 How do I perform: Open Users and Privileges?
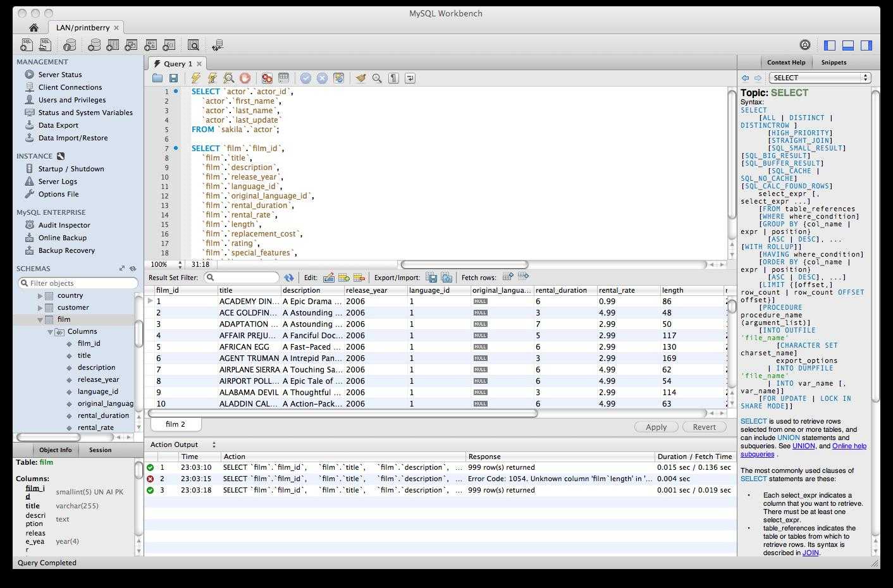tap(72, 100)
